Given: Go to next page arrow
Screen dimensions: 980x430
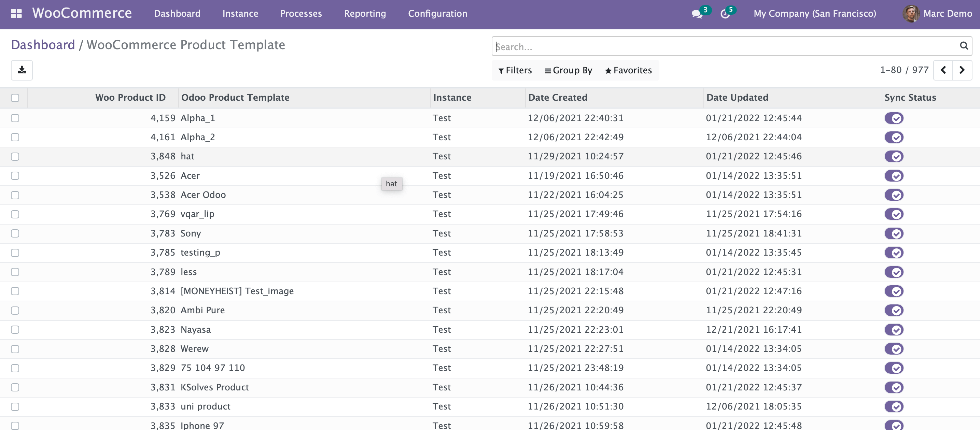Looking at the screenshot, I should coord(962,70).
